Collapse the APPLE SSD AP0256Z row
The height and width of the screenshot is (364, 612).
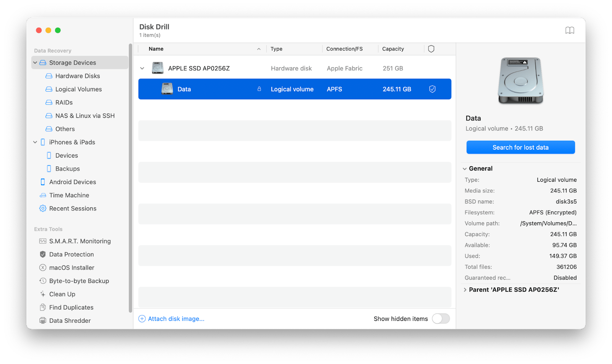tap(142, 68)
